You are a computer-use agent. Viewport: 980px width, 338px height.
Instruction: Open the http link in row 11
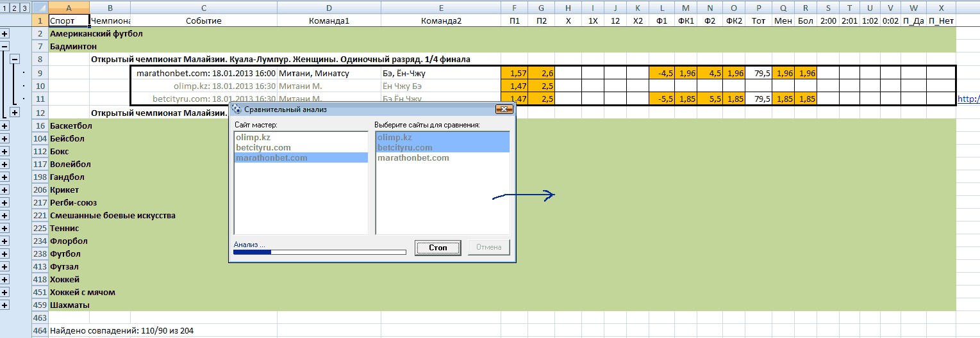[x=968, y=99]
